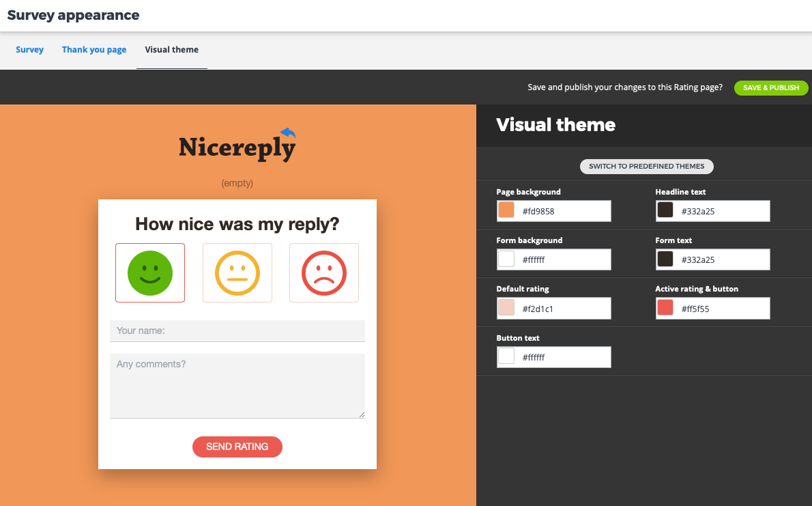812x506 pixels.
Task: Open the Active rating & button swatch
Action: [665, 307]
